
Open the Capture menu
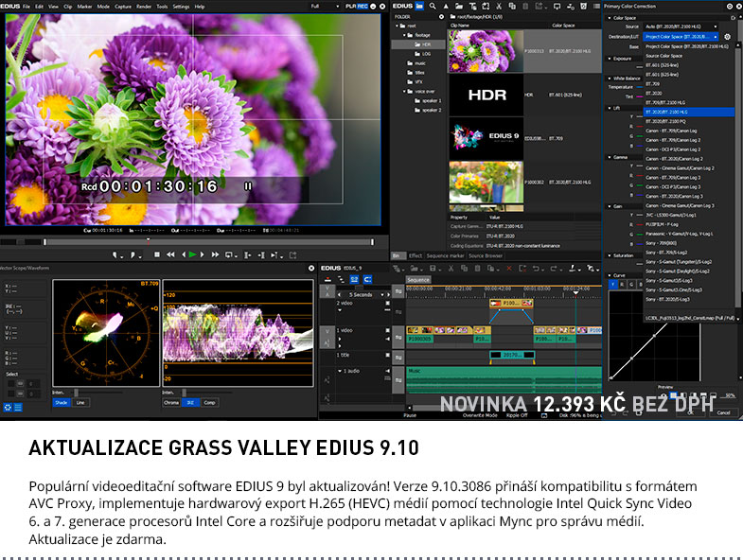pyautogui.click(x=123, y=7)
